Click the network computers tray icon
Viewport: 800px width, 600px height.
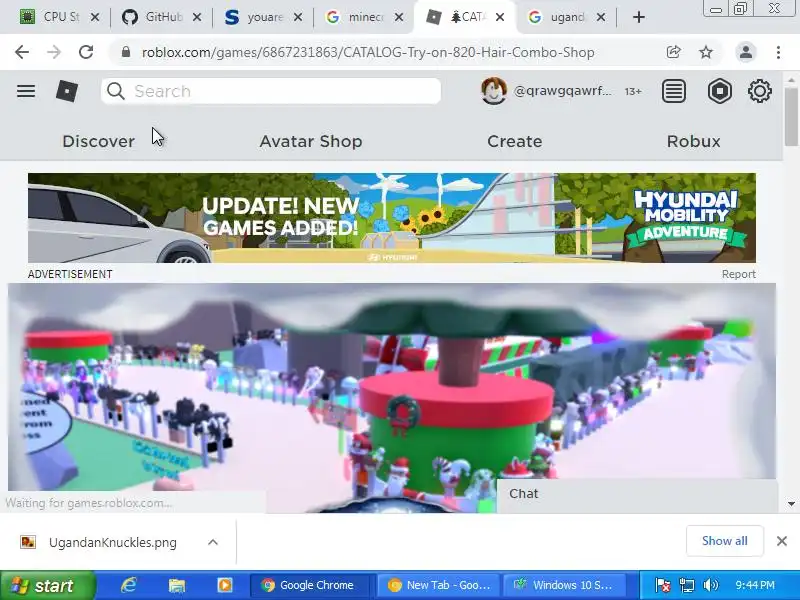click(687, 585)
